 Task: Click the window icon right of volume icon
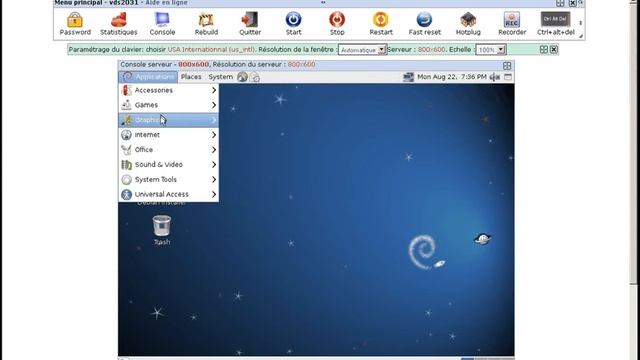click(x=508, y=77)
